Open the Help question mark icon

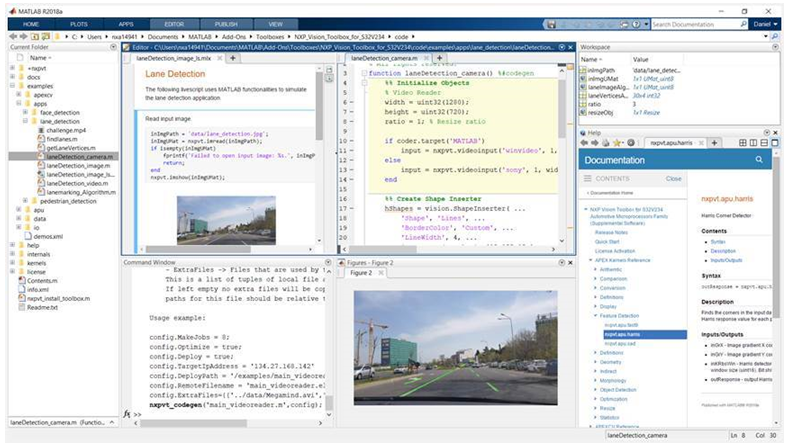pos(636,24)
